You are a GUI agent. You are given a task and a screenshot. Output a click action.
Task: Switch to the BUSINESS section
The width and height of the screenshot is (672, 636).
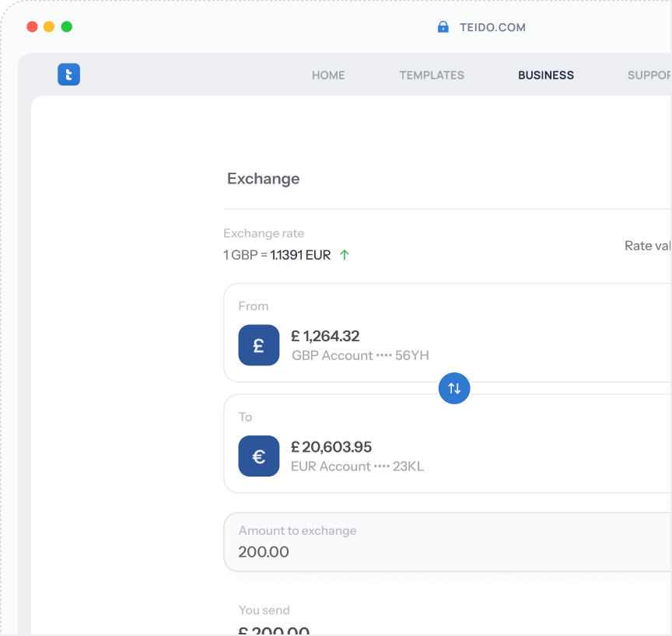545,75
